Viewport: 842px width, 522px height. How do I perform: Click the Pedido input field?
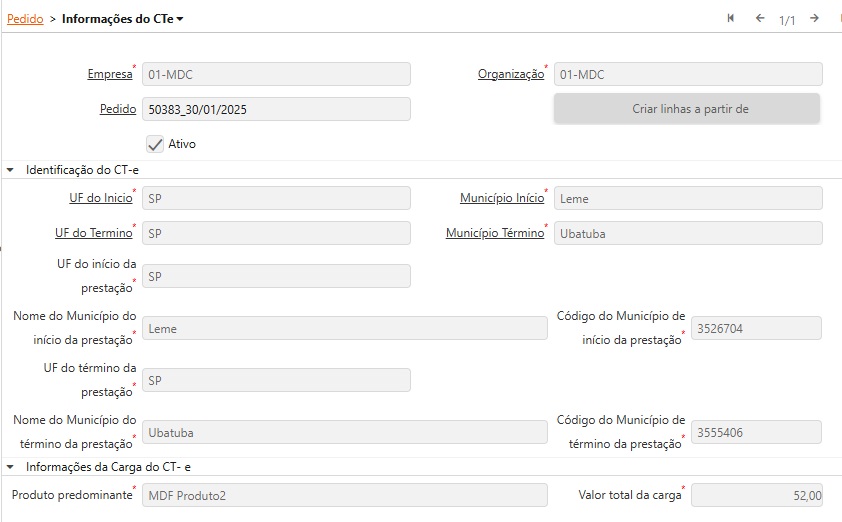click(x=276, y=109)
